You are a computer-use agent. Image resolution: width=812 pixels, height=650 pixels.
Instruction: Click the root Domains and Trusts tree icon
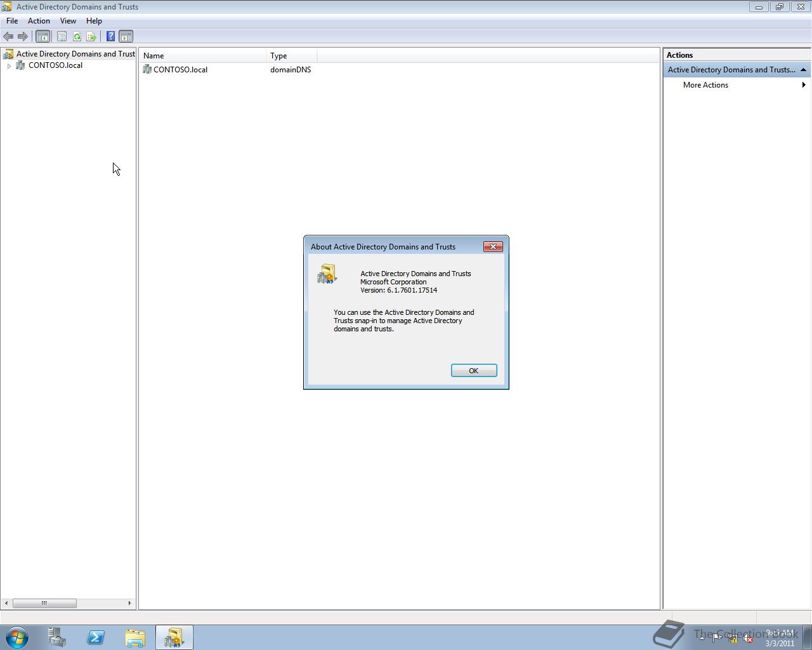coord(8,54)
